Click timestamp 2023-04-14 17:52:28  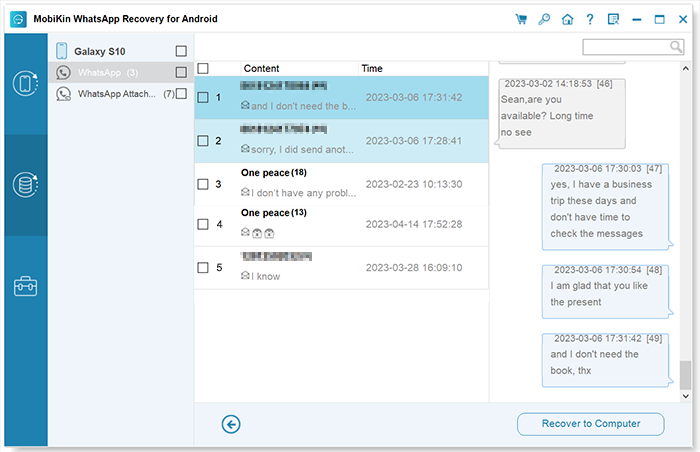(414, 224)
